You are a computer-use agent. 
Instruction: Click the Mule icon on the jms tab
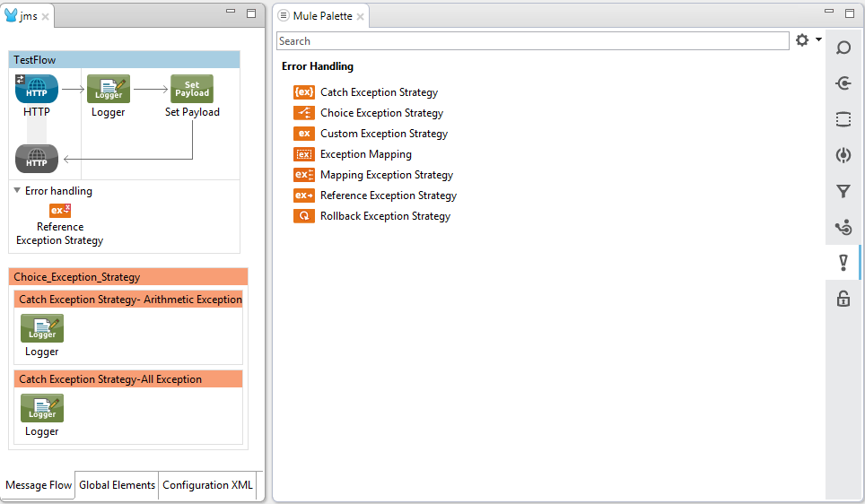point(11,15)
